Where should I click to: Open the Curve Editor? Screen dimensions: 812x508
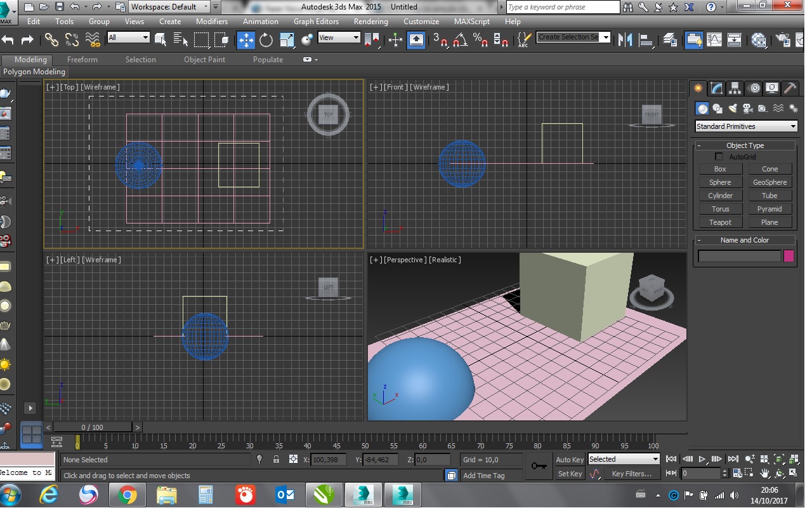coord(714,40)
